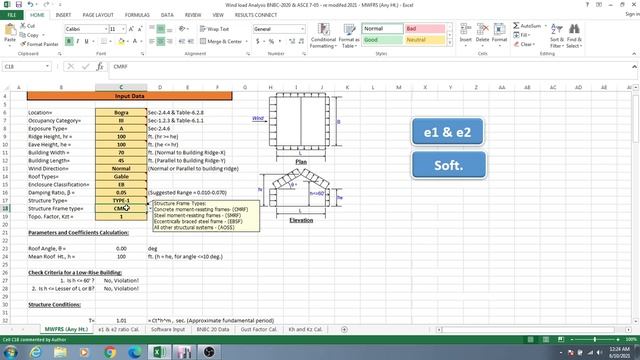Click the Format cells icon
The image size is (640, 360).
(499, 30)
